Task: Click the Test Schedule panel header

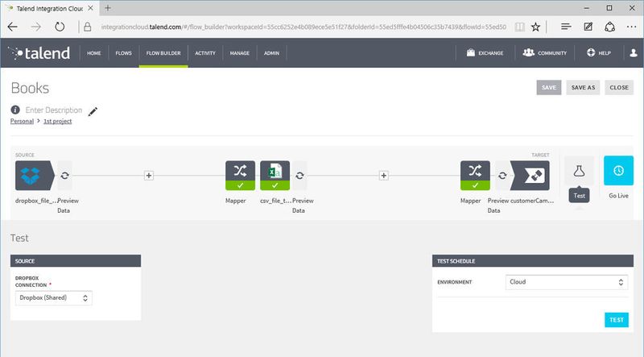Action: 533,261
